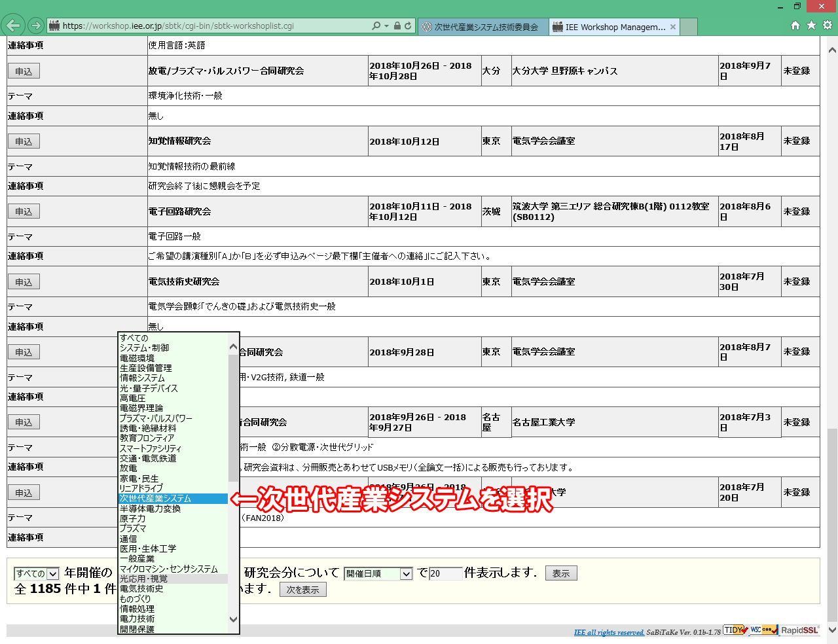Follow the IEE all rights reserved link
Viewport: 838px width, 644px height.
(608, 632)
